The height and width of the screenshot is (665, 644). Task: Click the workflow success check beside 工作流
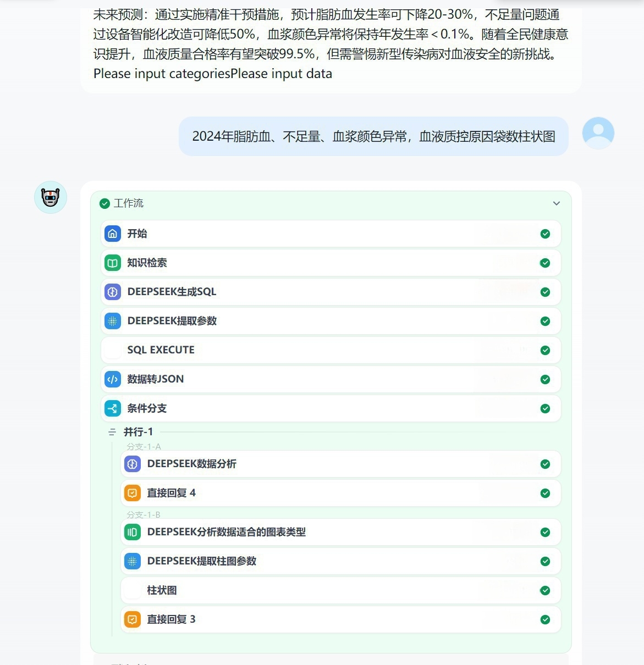point(104,204)
